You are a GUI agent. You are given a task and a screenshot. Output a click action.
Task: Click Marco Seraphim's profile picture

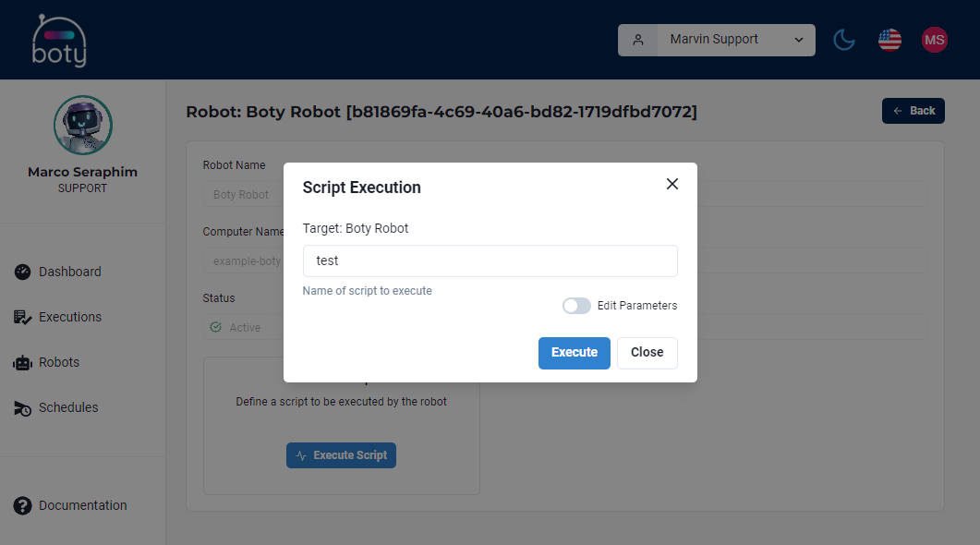(x=82, y=125)
